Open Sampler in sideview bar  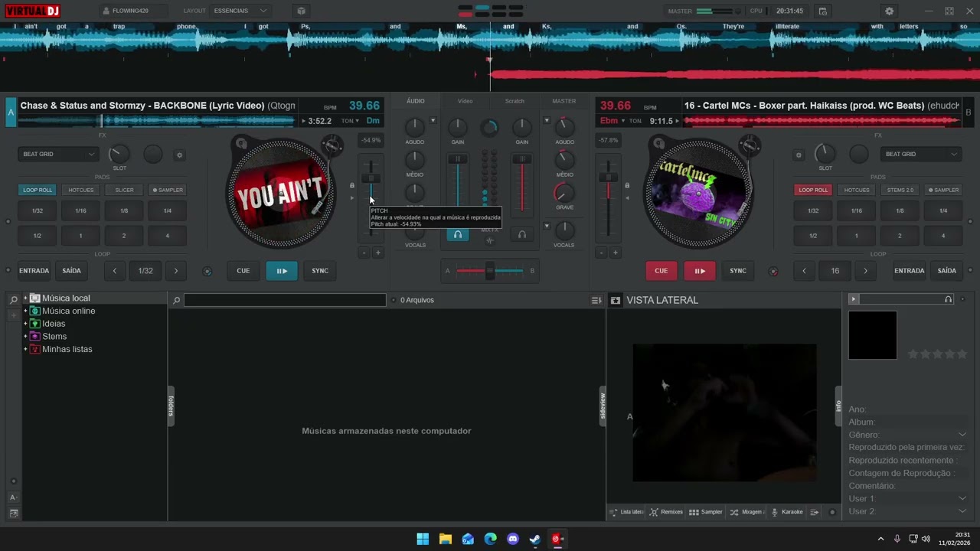[706, 512]
